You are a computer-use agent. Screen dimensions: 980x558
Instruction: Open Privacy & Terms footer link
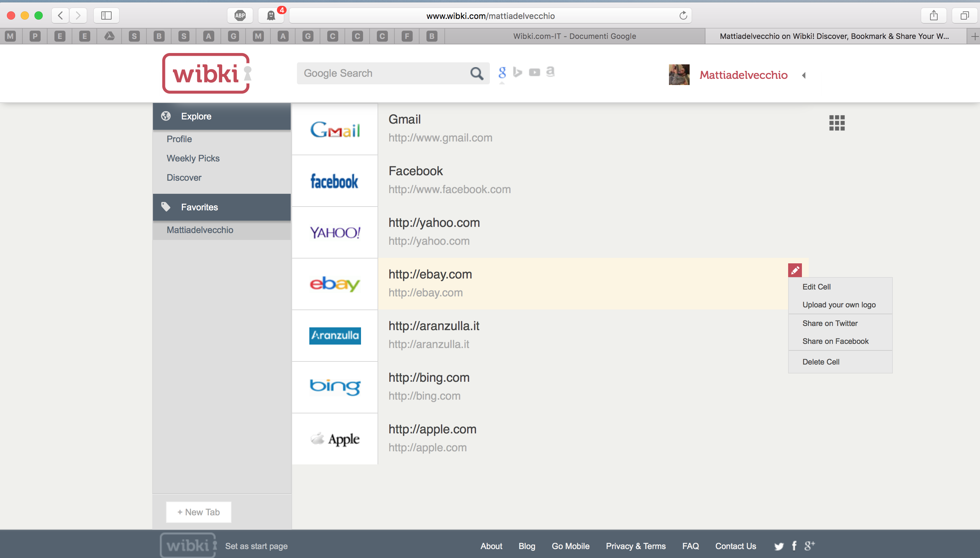pos(636,546)
